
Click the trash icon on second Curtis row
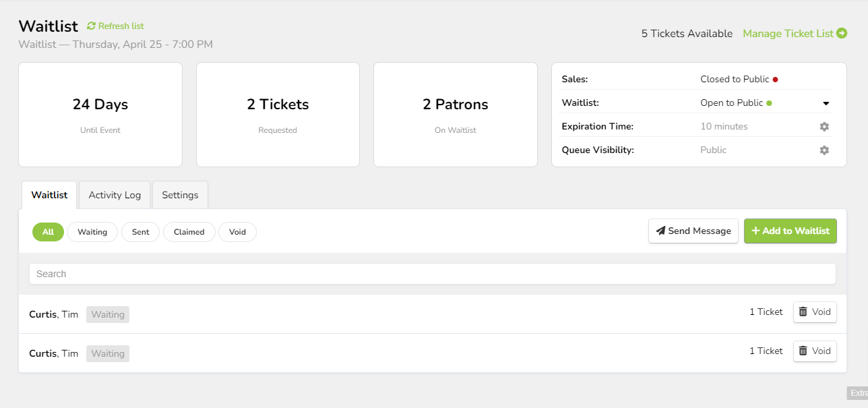pyautogui.click(x=803, y=351)
